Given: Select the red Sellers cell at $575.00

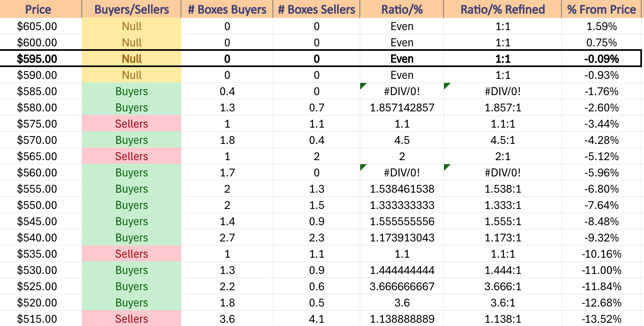Looking at the screenshot, I should point(131,124).
